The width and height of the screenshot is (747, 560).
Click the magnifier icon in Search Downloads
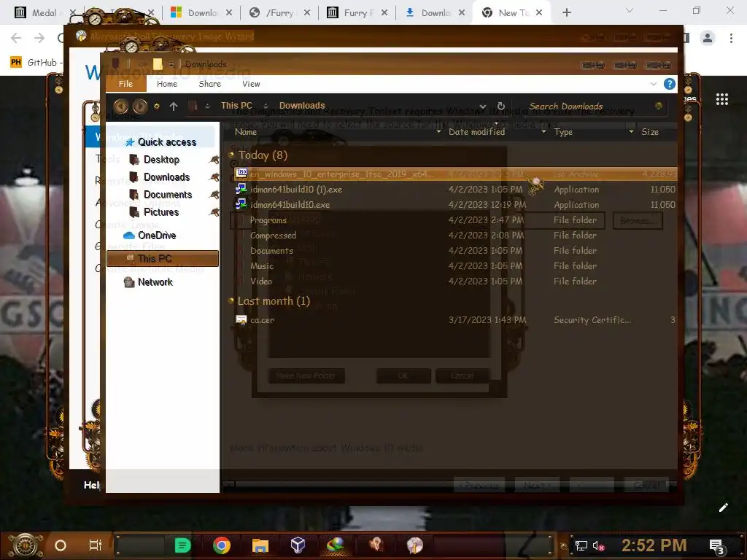[659, 106]
